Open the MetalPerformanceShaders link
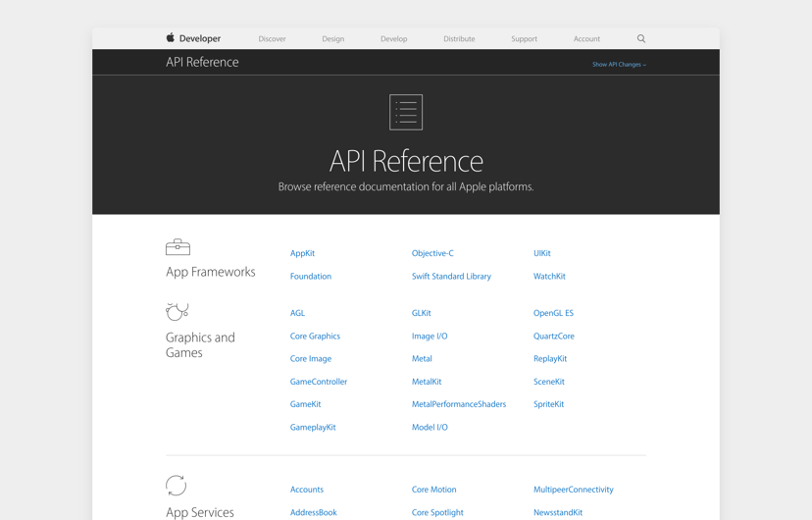 click(459, 404)
